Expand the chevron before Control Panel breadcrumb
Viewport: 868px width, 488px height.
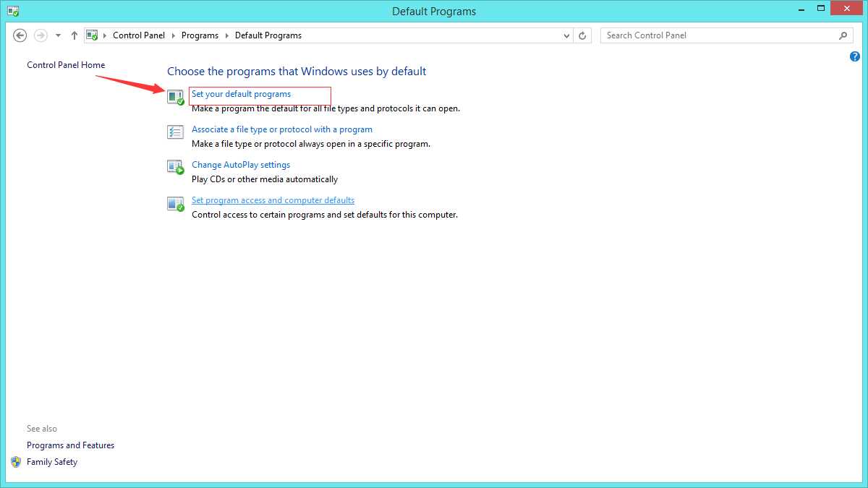pos(106,35)
